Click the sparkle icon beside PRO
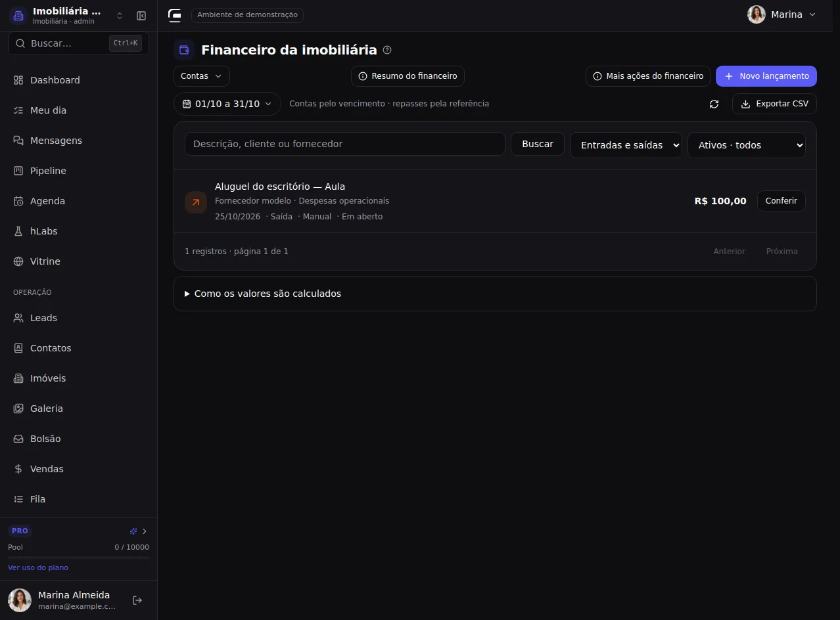 133,531
